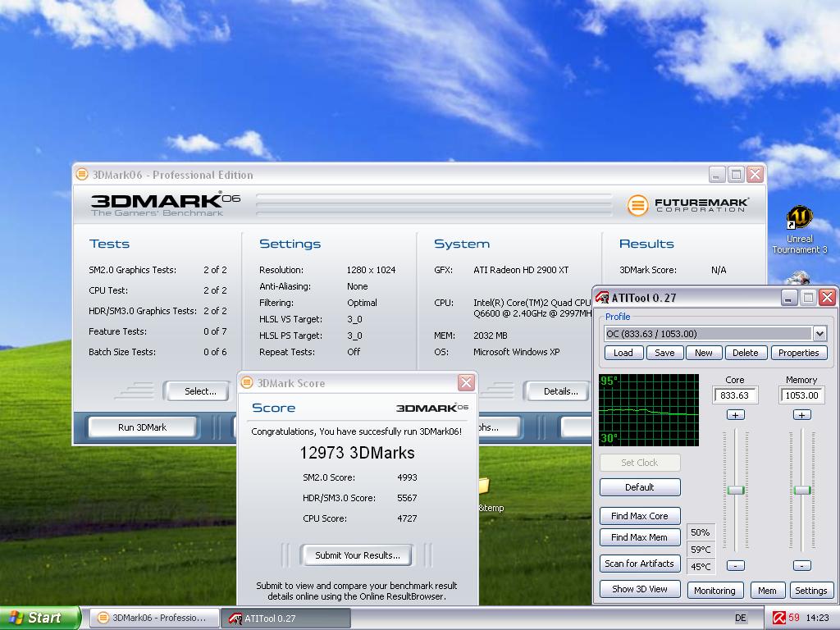Click the Resolution value 1280 x 1024
Screen dimensions: 840x630
coord(371,270)
